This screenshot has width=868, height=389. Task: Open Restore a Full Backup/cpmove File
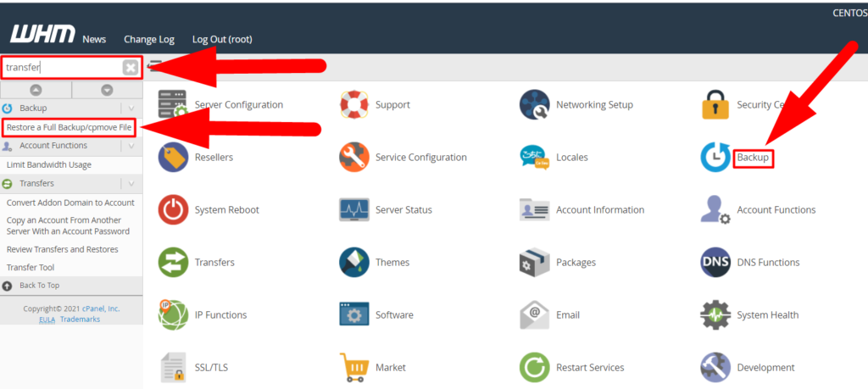(70, 127)
